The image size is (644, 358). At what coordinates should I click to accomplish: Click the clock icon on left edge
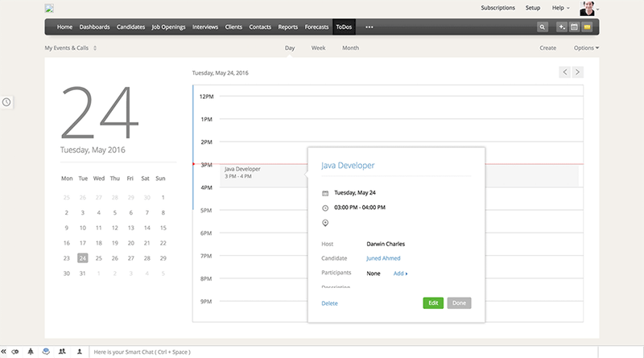coord(6,102)
